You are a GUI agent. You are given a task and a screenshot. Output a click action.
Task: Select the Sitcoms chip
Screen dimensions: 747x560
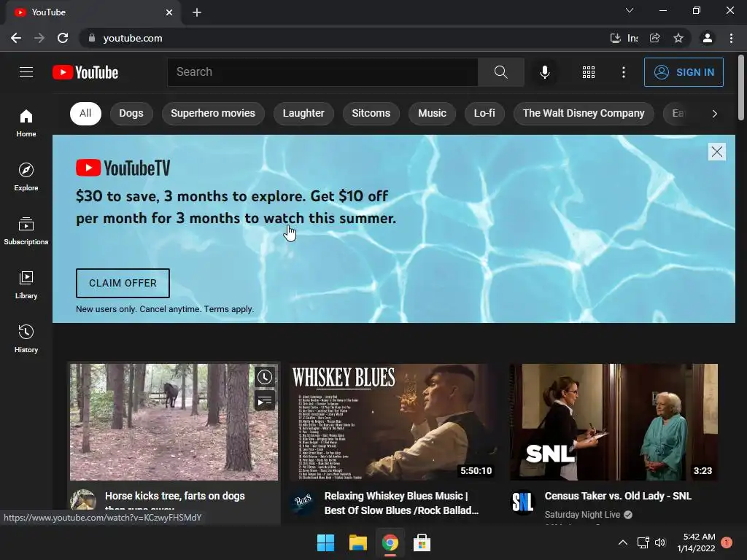pos(371,113)
